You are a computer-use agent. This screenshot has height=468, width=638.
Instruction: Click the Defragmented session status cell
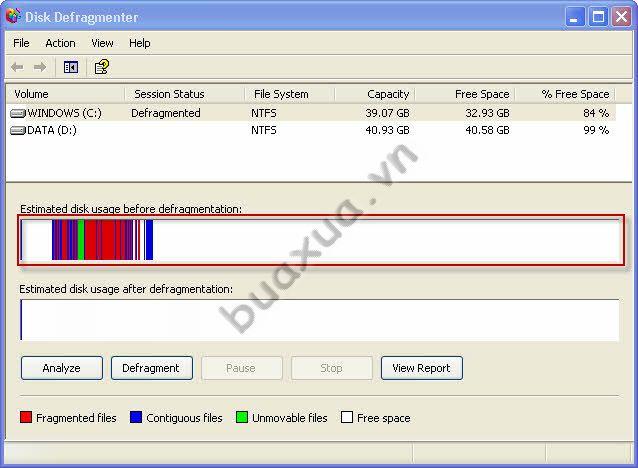[x=166, y=113]
